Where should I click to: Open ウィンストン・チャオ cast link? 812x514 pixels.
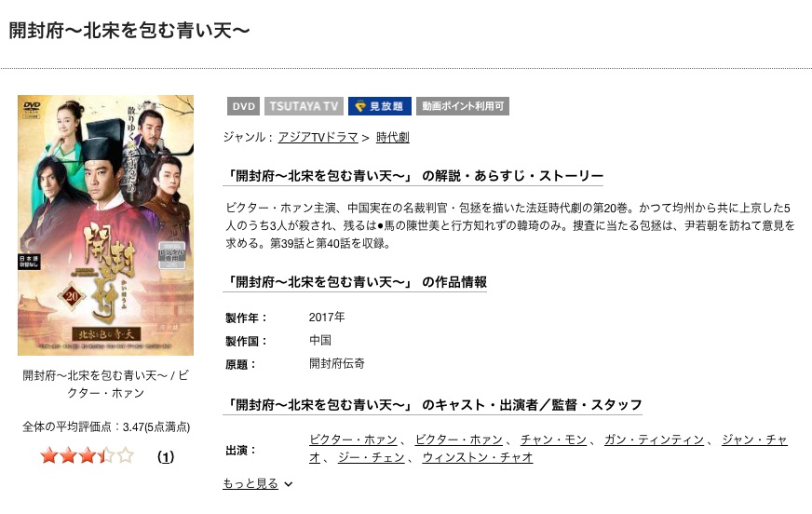pyautogui.click(x=478, y=457)
